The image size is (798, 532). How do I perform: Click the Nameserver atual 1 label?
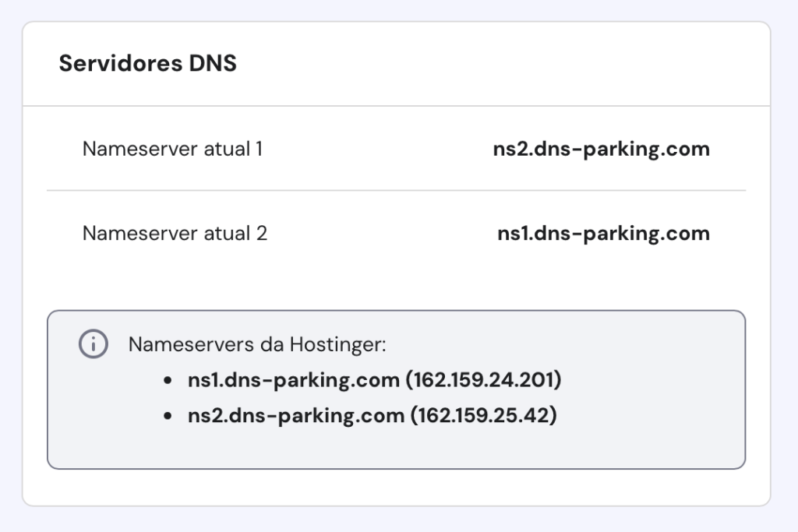(174, 149)
